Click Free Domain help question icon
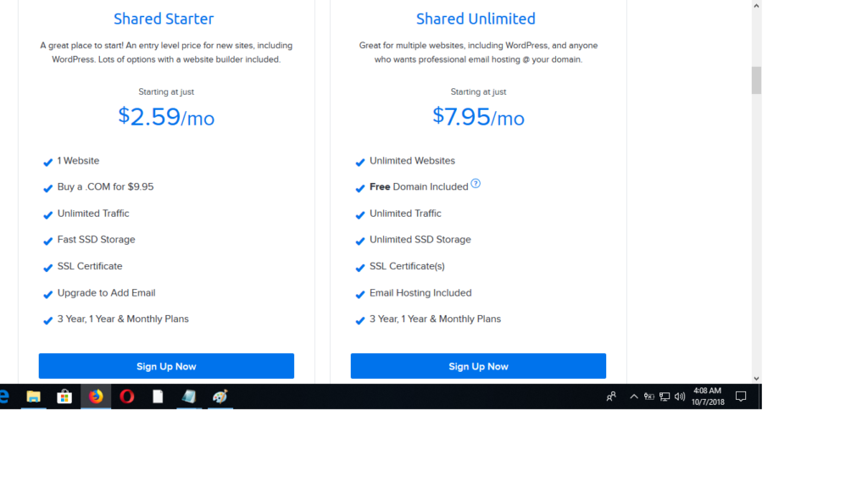 (476, 184)
